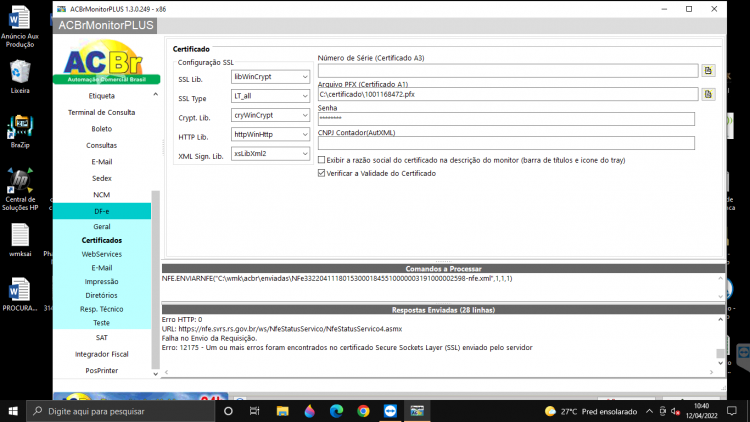Open the notification center icon
Viewport: 750px width, 422px height.
click(732, 411)
